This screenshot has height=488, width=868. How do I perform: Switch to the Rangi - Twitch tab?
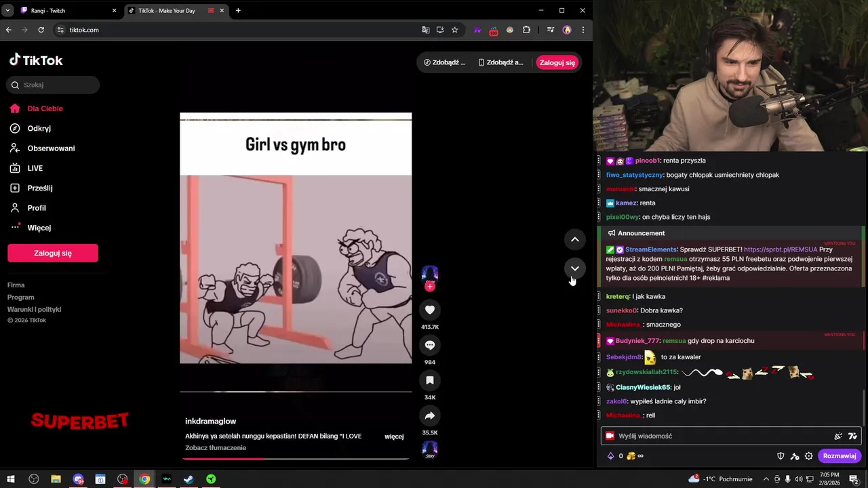[x=68, y=11]
